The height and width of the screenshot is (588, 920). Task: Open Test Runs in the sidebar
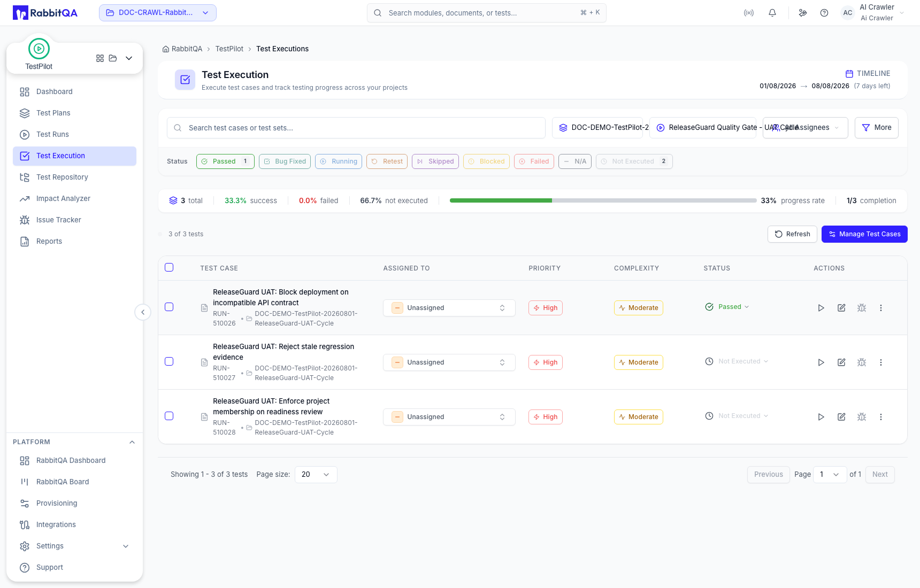[x=75, y=135]
